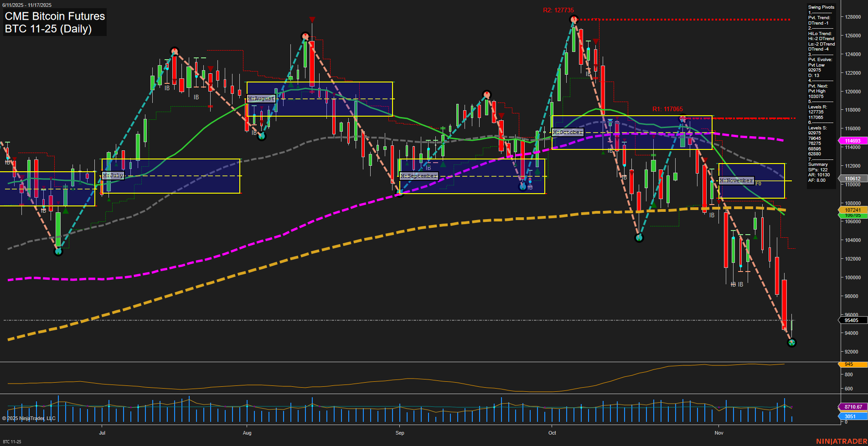868x446 pixels.
Task: Click the Oct label on the time axis
Action: (x=552, y=433)
